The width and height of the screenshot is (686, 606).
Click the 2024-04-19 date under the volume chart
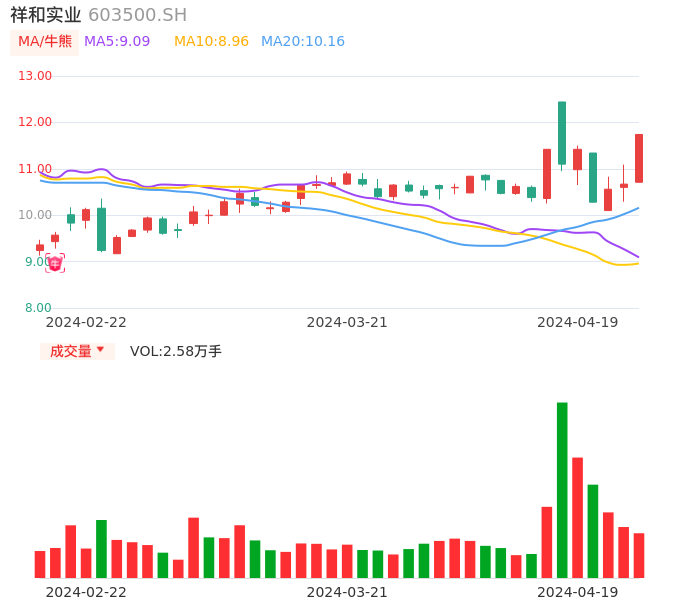pos(578,592)
